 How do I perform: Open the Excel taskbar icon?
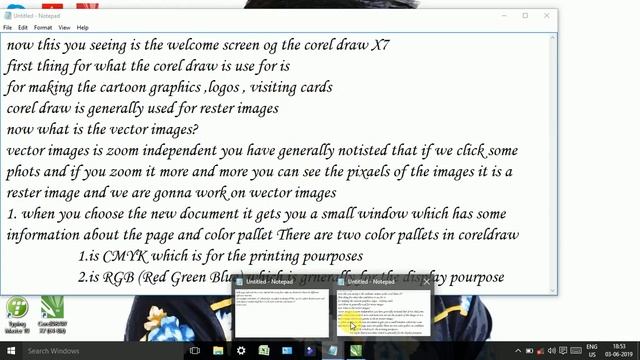click(x=264, y=351)
